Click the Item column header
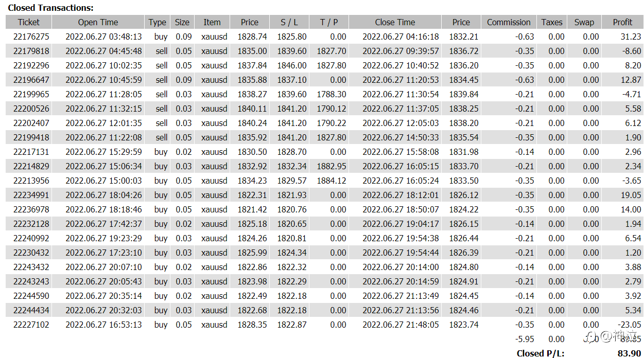 [212, 22]
